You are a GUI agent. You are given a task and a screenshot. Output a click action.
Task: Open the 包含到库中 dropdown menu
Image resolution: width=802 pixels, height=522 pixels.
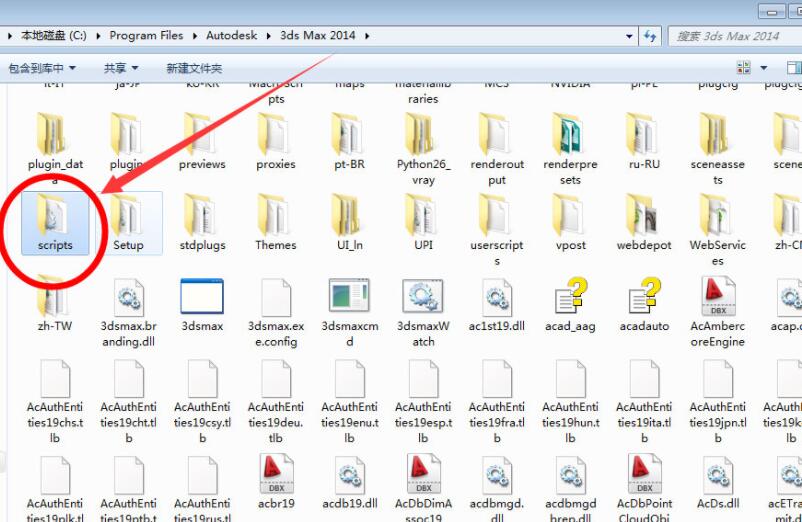(x=42, y=68)
